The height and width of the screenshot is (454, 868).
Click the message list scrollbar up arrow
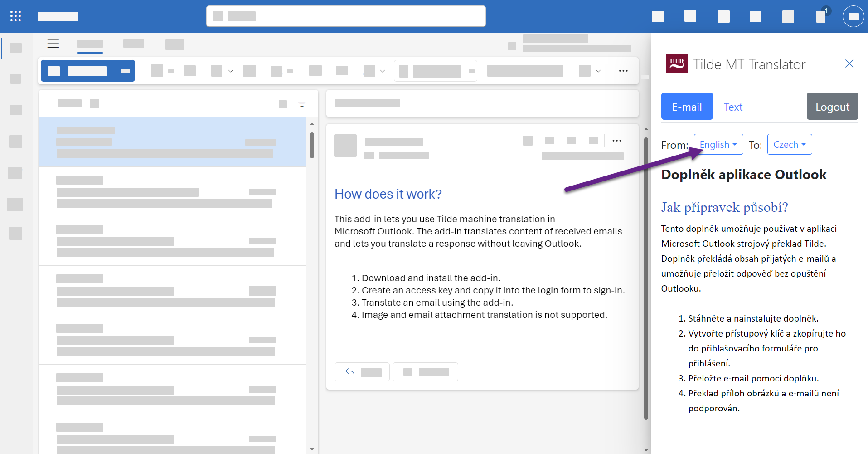coord(312,124)
